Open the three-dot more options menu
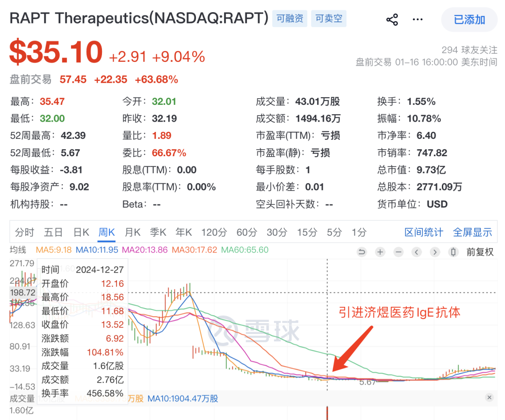Screen dimensions: 505x420 point(418,20)
